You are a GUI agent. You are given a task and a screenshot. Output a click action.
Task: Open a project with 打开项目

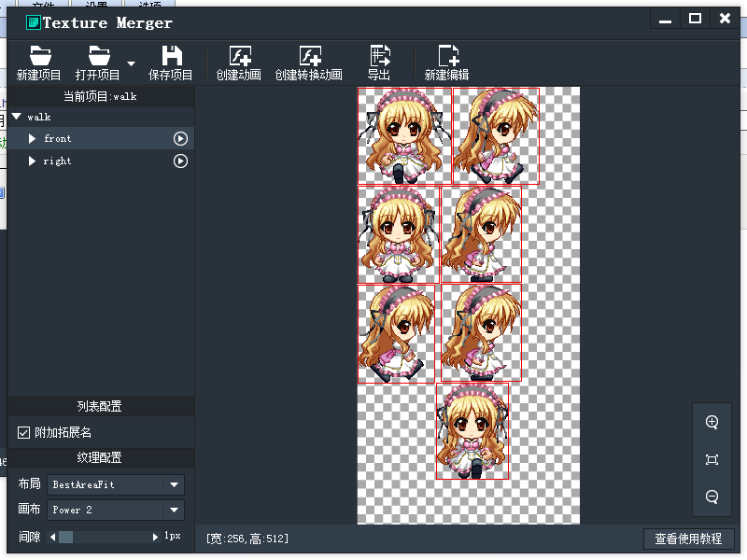point(98,63)
